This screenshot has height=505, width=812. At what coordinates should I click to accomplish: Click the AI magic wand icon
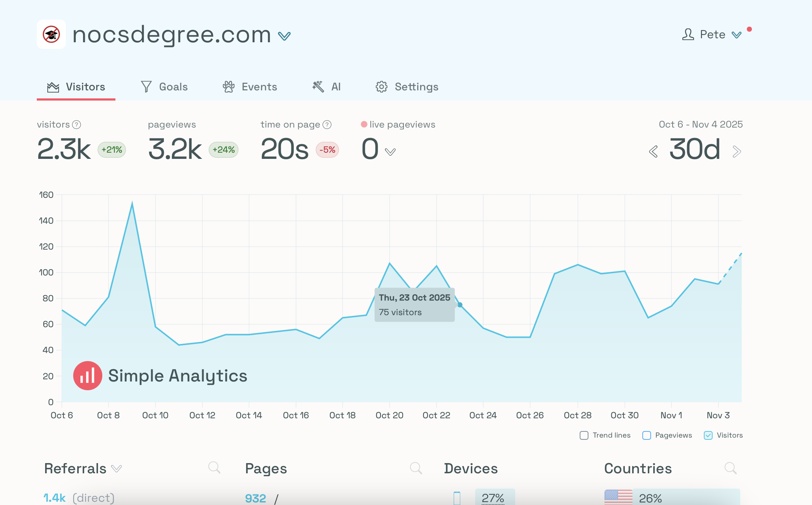318,86
